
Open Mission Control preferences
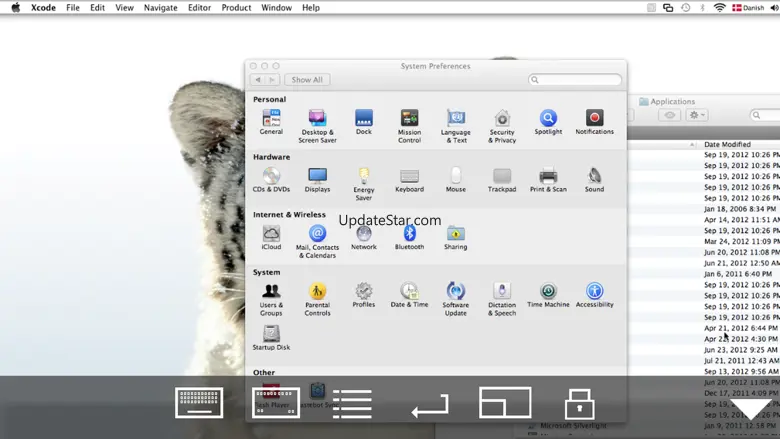point(409,119)
